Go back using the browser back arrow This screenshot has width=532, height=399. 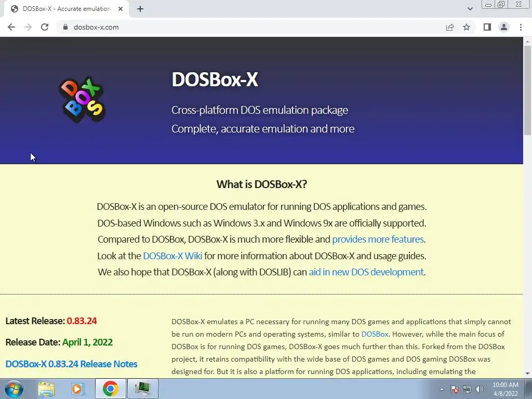coord(11,27)
